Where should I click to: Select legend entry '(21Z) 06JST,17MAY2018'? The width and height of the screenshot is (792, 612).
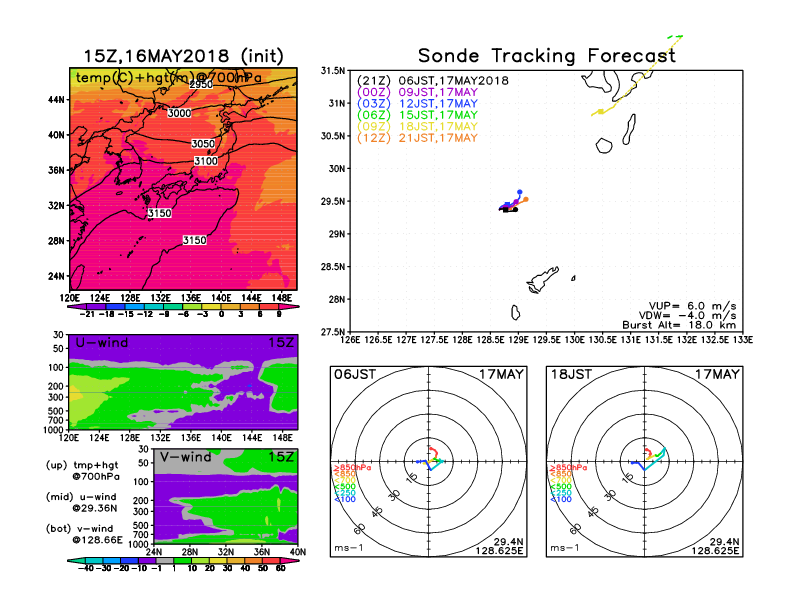click(x=433, y=81)
